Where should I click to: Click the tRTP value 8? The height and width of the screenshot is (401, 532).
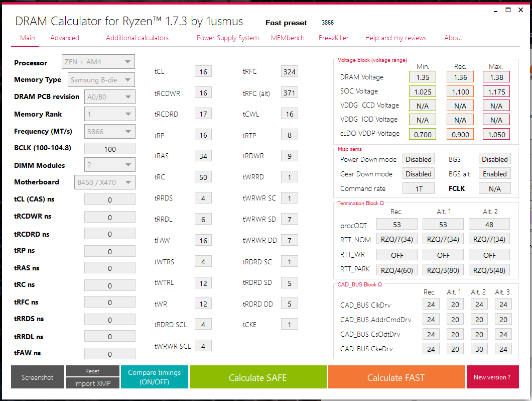coord(290,135)
